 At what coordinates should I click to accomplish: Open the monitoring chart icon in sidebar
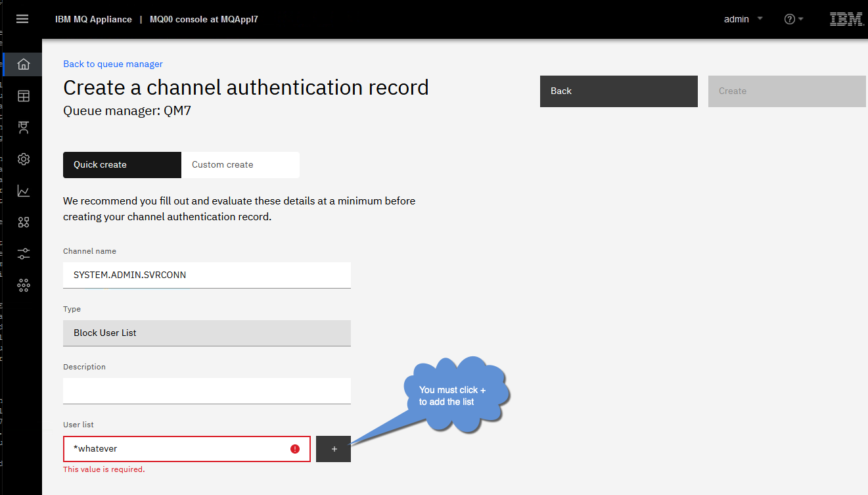24,191
